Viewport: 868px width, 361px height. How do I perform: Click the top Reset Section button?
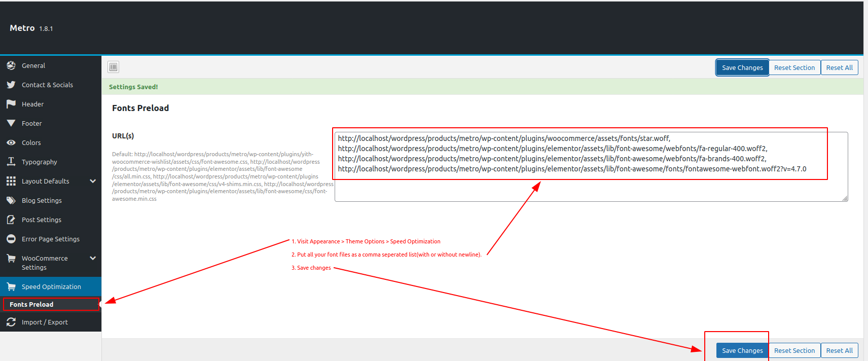(794, 67)
